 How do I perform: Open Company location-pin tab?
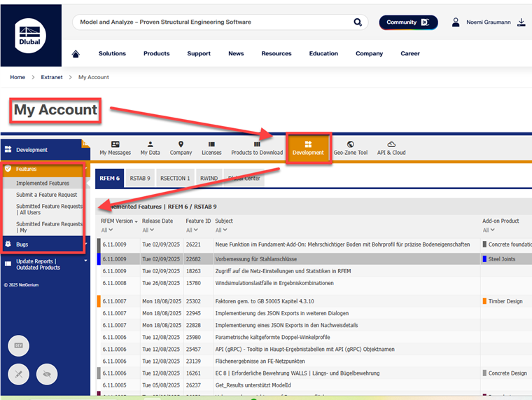(181, 148)
